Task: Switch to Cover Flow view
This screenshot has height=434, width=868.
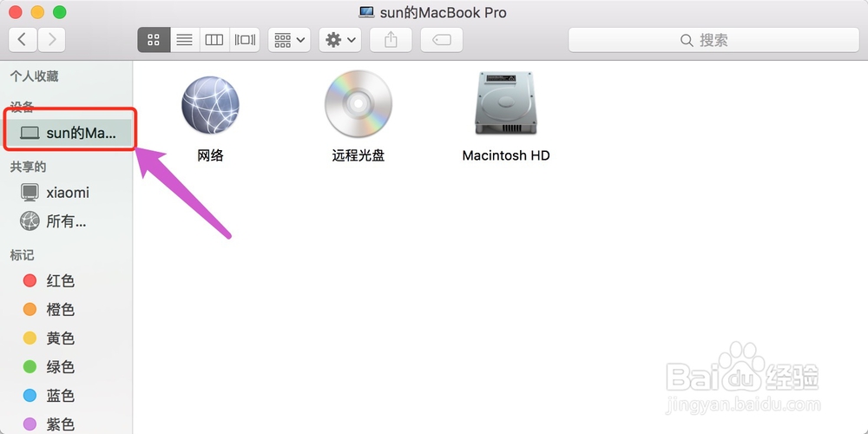Action: coord(245,40)
